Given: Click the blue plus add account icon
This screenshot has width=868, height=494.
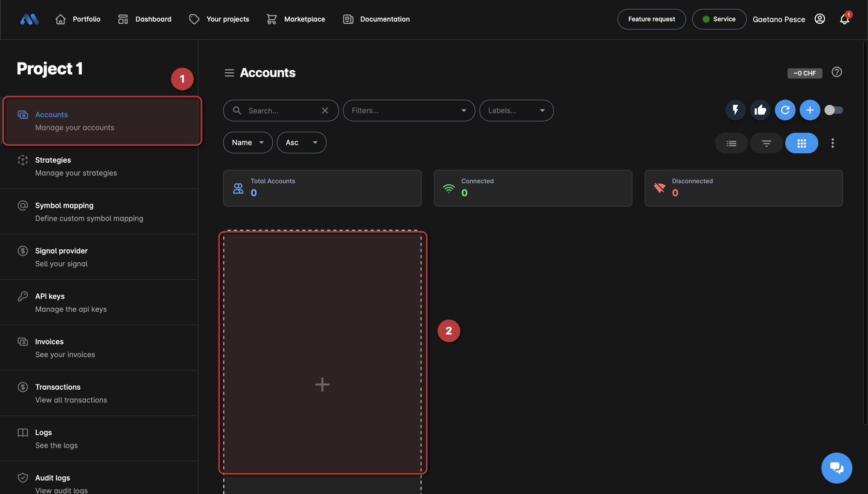Looking at the screenshot, I should tap(810, 110).
